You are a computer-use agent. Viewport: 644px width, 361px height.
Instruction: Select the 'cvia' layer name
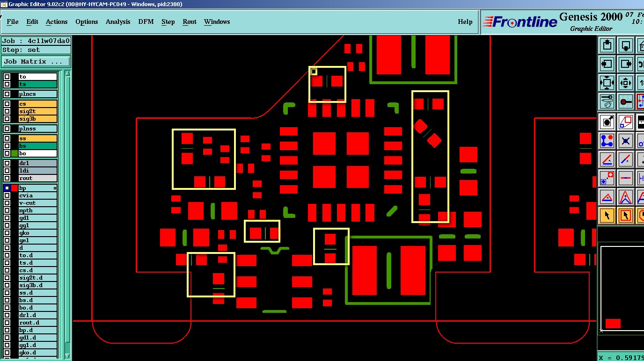37,195
